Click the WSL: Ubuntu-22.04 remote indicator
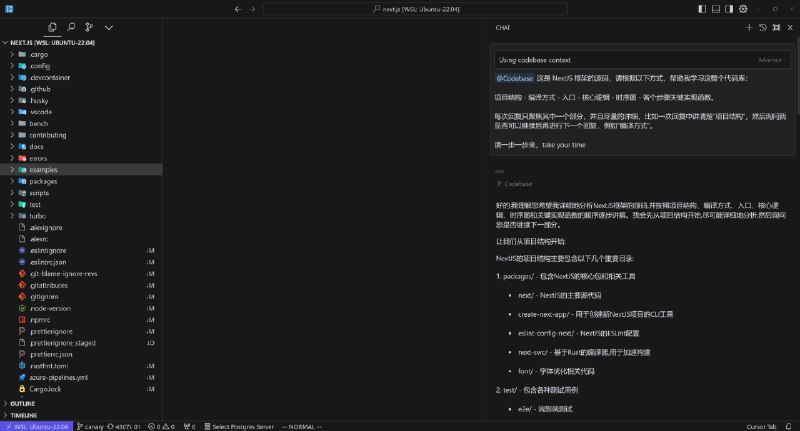The width and height of the screenshot is (800, 431). [37, 426]
